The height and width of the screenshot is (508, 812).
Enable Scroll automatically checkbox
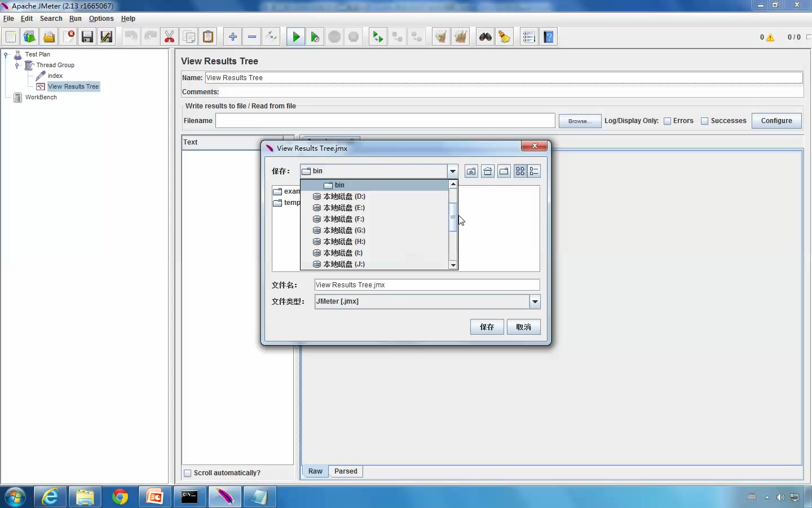tap(188, 473)
